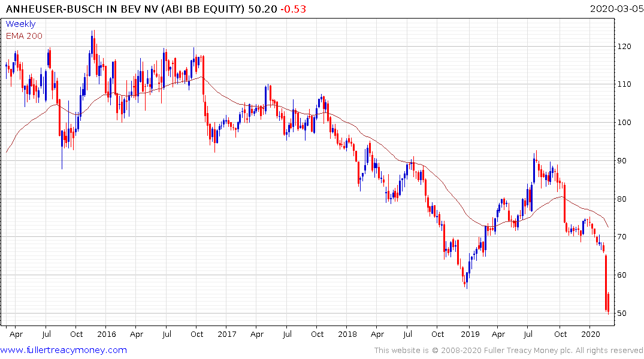The image size is (644, 359).
Task: Click the 50 price axis label
Action: 622,313
